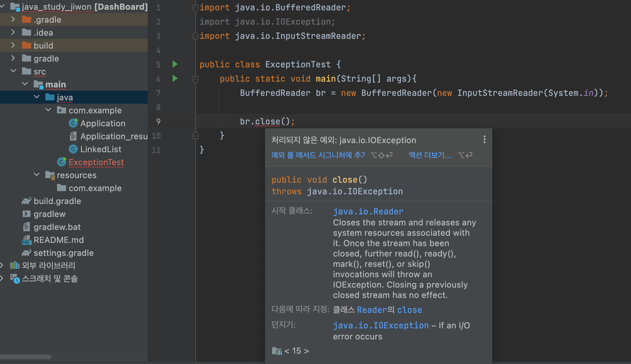631x364 pixels.
Task: Click fold end marker at line 10
Action: tap(195, 135)
